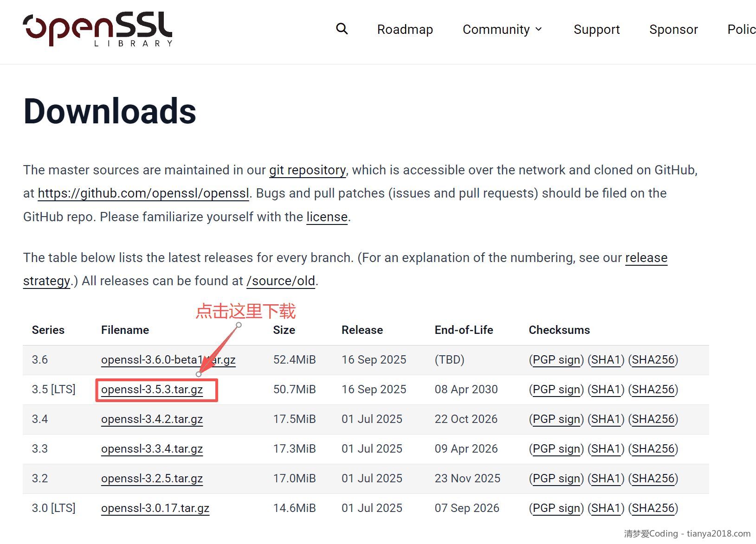Follow the git repository link
The height and width of the screenshot is (544, 756).
tap(307, 170)
